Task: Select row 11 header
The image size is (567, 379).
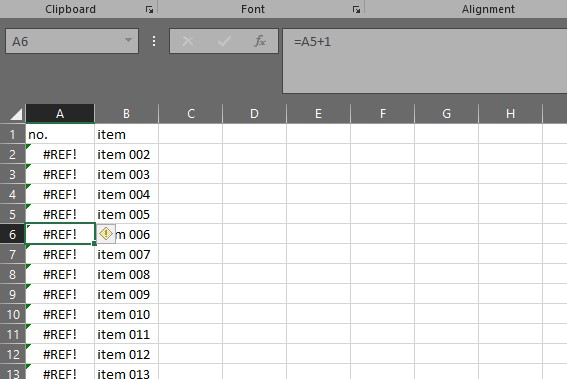Action: pos(12,334)
